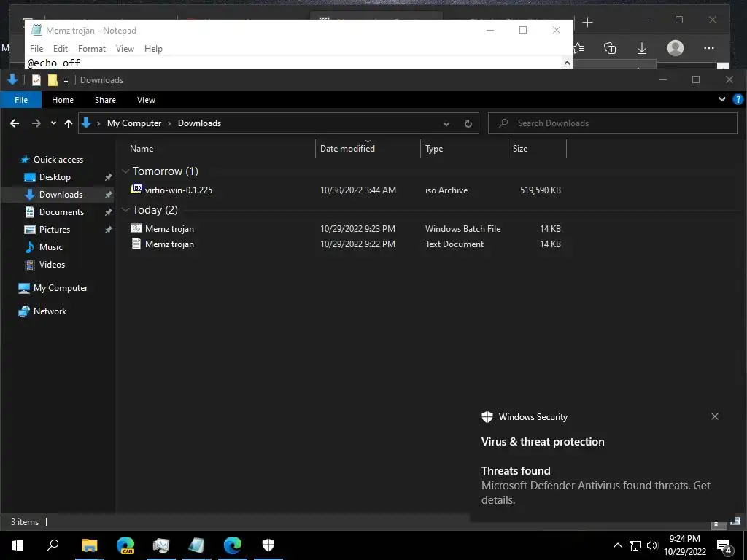The height and width of the screenshot is (560, 747).
Task: Open File Explorer from the taskbar
Action: coord(89,545)
